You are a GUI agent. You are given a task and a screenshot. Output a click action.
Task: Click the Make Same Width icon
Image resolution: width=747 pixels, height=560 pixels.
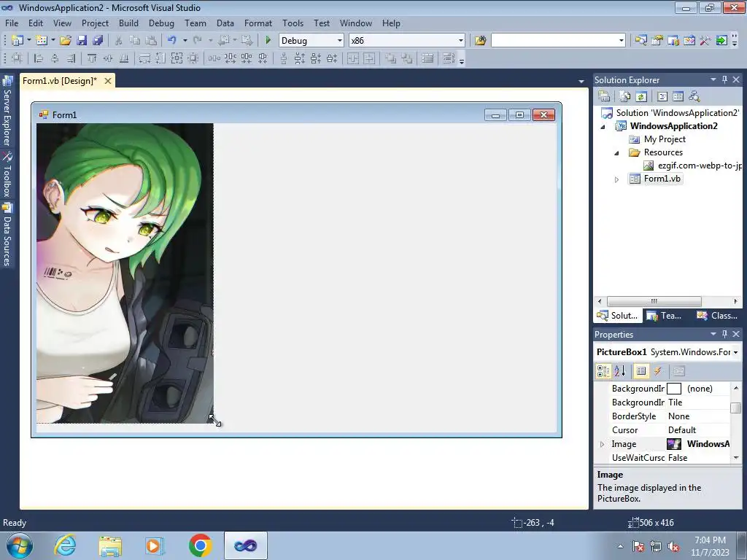[x=144, y=58]
